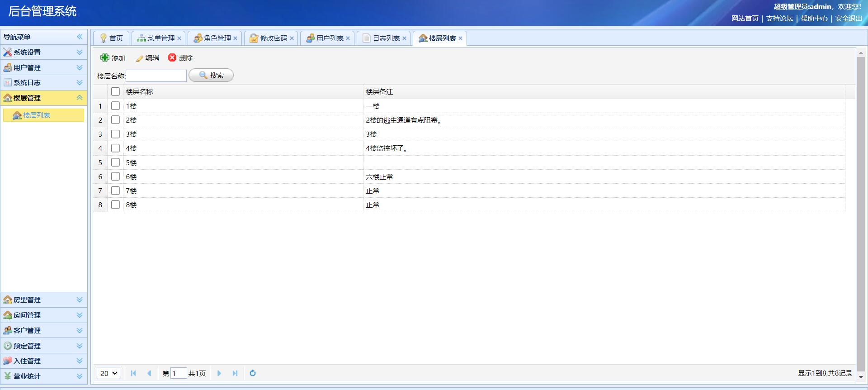Click the page number input field
Screen dimensions: 868x390
[x=179, y=373]
